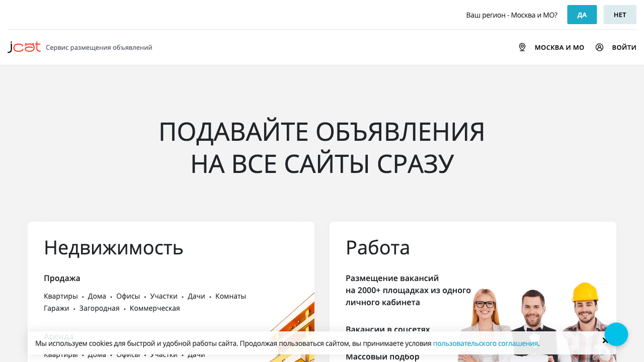Viewport: 644px width, 362px height.
Task: Open Недвижимость category heading
Action: [114, 247]
